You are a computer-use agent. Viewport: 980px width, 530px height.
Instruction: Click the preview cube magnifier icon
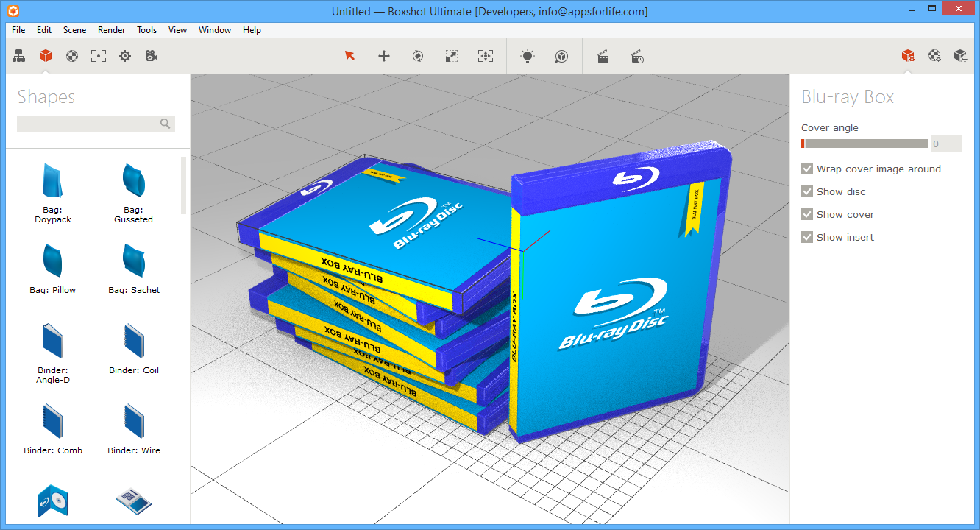point(561,56)
